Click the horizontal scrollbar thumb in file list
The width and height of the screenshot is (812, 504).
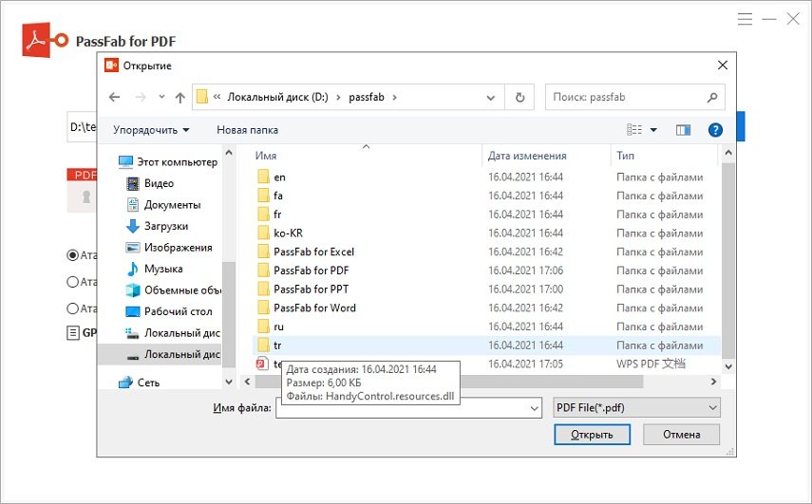pos(448,382)
